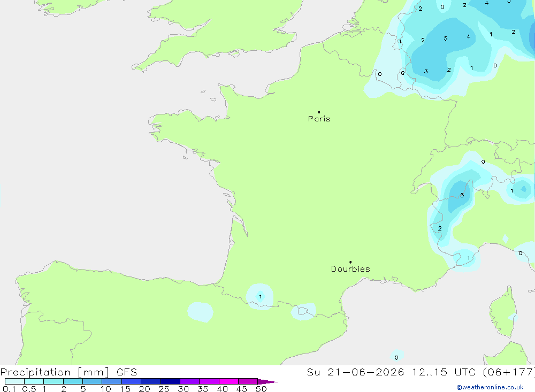
Task: Pick the 15–20 mm legend swatch
Action: (x=131, y=381)
